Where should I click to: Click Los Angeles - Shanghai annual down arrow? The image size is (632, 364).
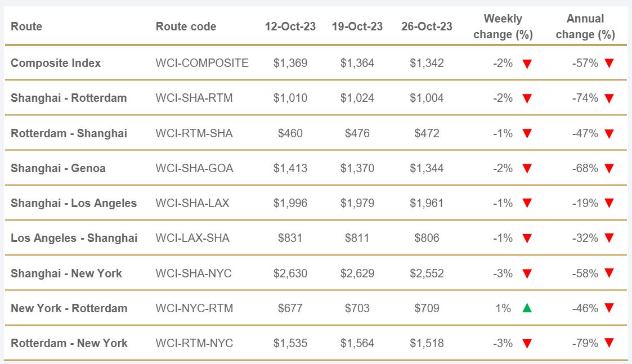pos(609,239)
